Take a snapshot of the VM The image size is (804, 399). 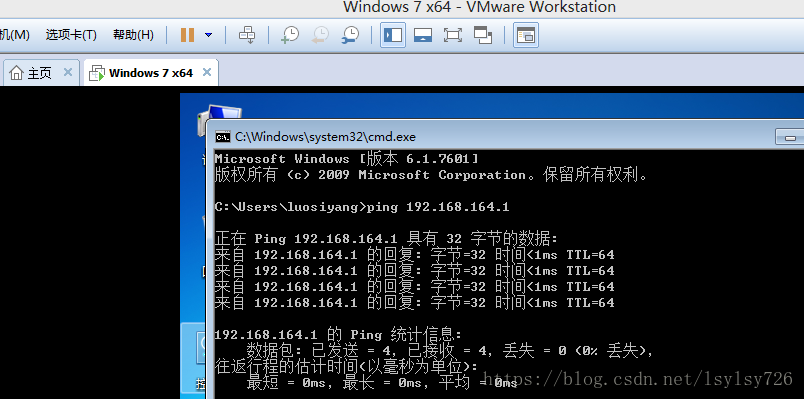click(290, 35)
